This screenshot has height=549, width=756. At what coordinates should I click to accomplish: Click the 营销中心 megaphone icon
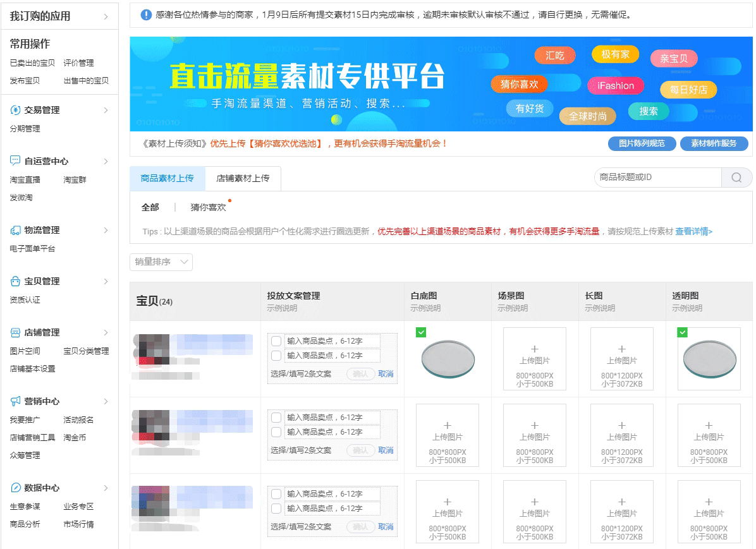coord(16,401)
